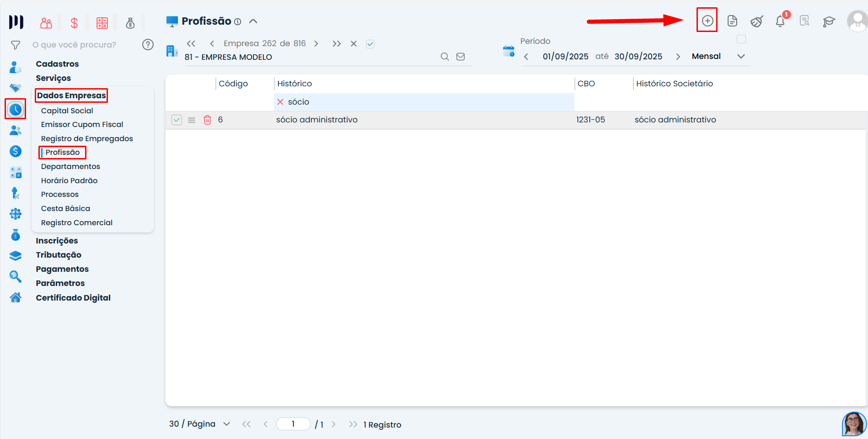The height and width of the screenshot is (439, 868).
Task: Open the Horário Padrão page
Action: pyautogui.click(x=70, y=180)
